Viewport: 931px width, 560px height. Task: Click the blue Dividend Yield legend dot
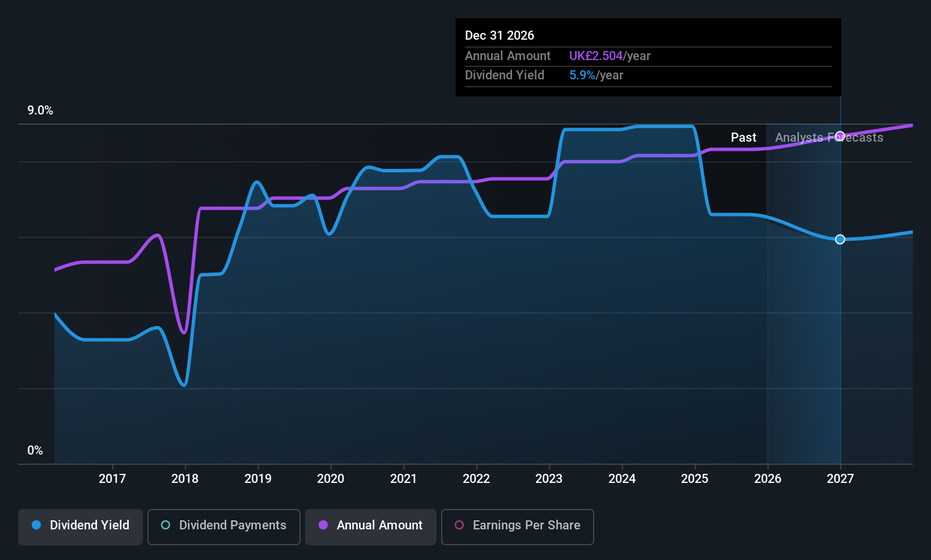coord(36,525)
